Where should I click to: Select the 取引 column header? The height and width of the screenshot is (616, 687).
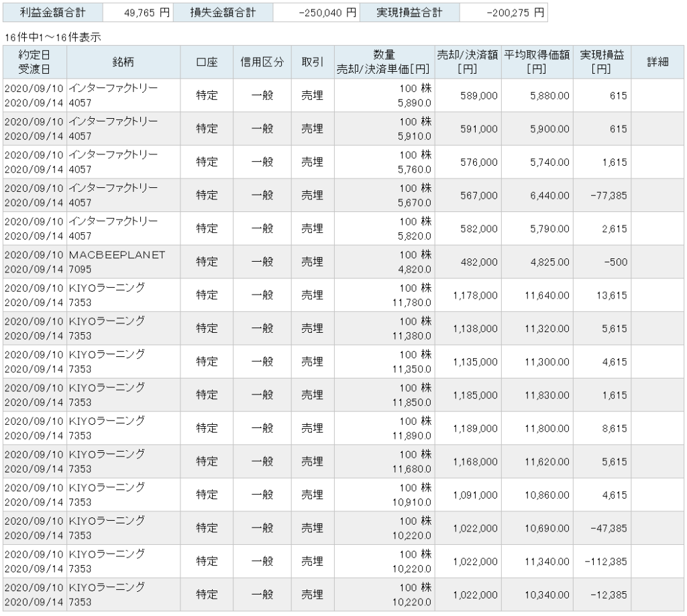pos(312,62)
